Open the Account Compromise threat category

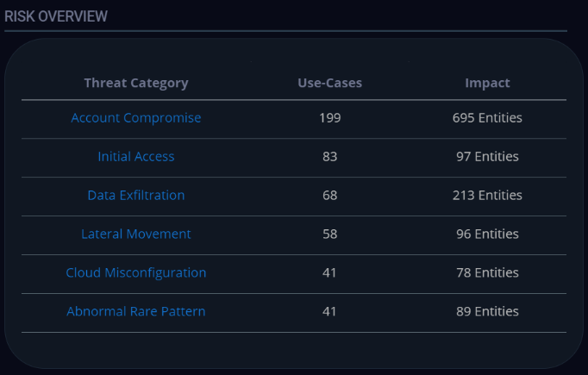tap(136, 118)
